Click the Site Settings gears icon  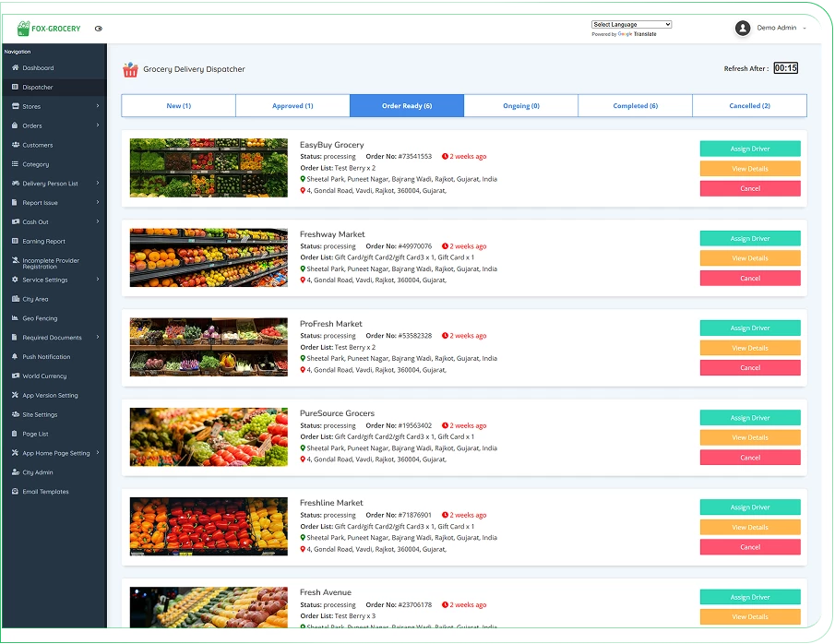15,414
